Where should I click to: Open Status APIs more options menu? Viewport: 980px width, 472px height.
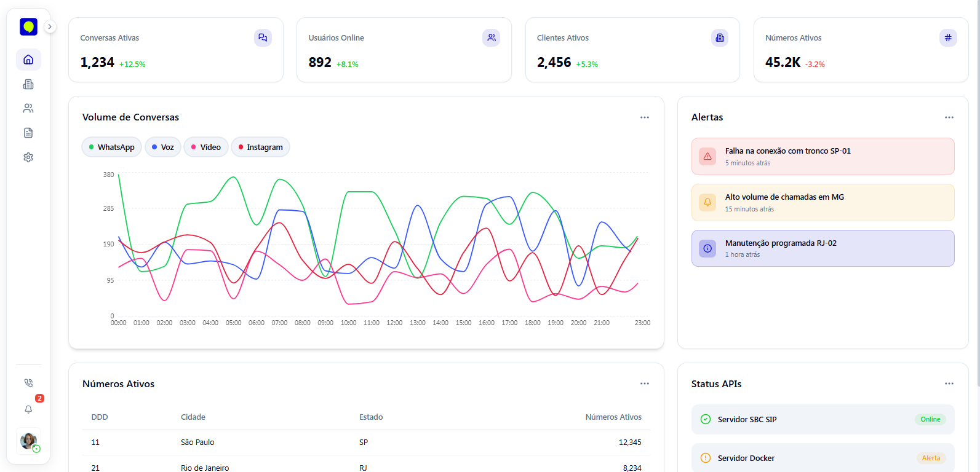[x=949, y=383]
